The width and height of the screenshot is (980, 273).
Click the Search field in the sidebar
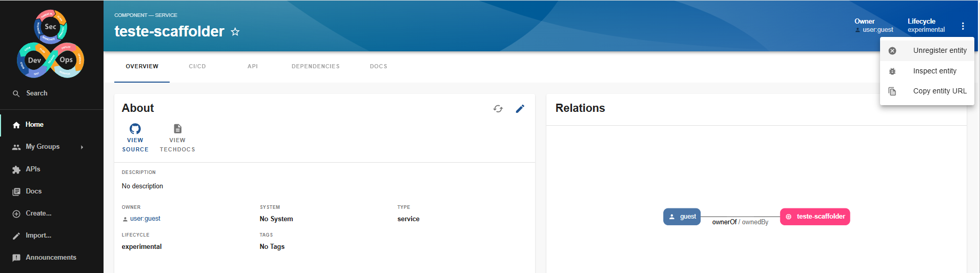click(x=37, y=93)
